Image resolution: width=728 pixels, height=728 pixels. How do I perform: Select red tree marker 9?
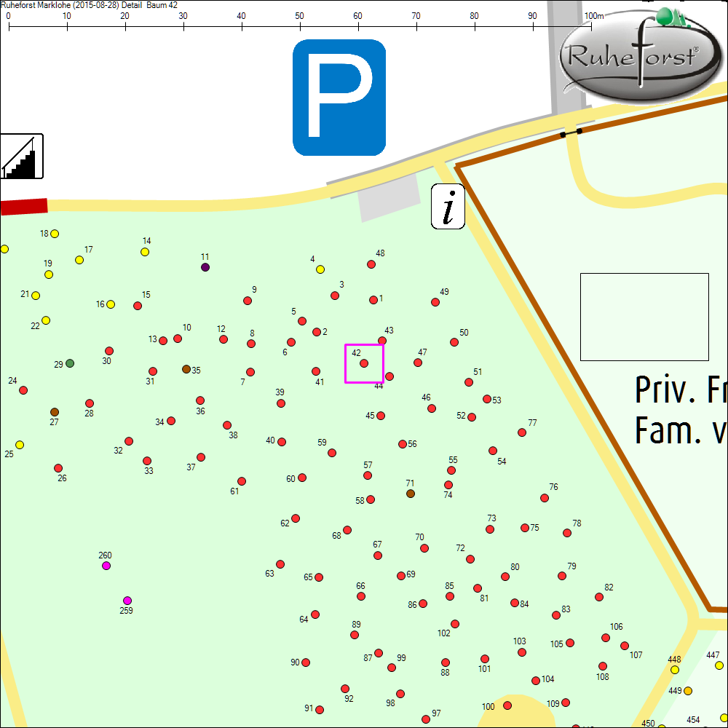coord(248,301)
